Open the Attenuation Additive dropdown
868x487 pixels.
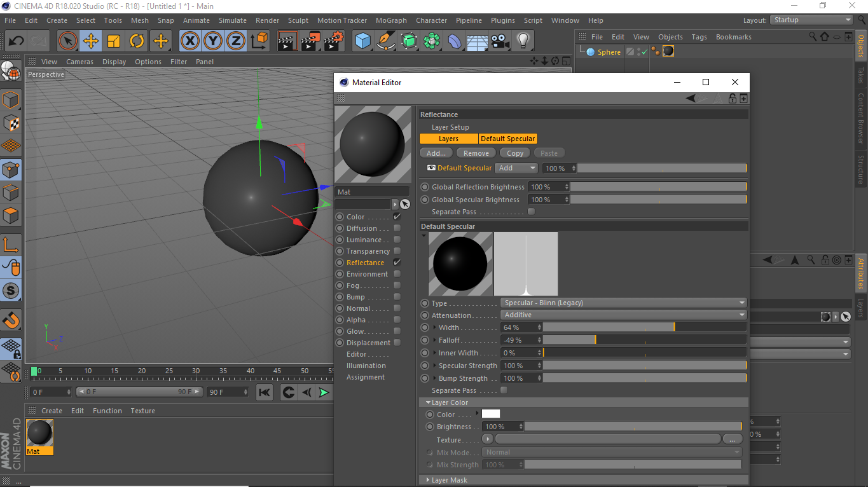pos(623,315)
